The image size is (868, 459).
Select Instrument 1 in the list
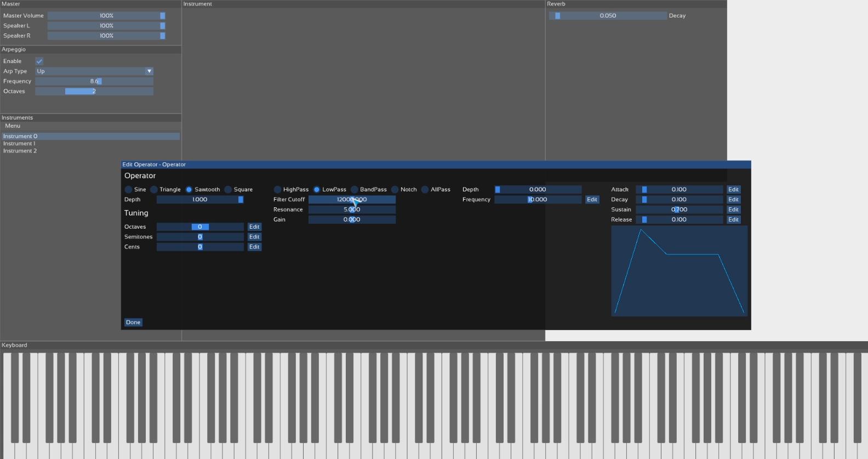point(20,144)
